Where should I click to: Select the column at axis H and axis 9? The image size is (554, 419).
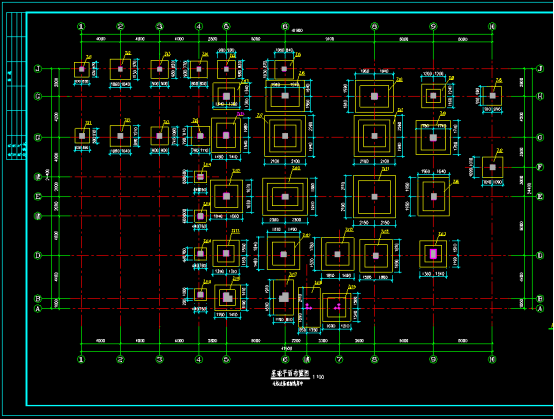tap(433, 95)
